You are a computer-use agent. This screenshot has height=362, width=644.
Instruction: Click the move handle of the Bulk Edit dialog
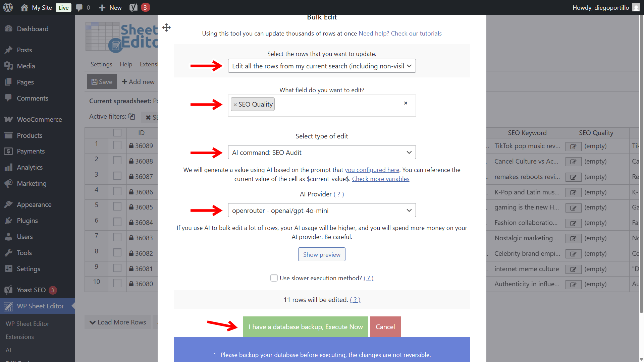[x=166, y=27]
